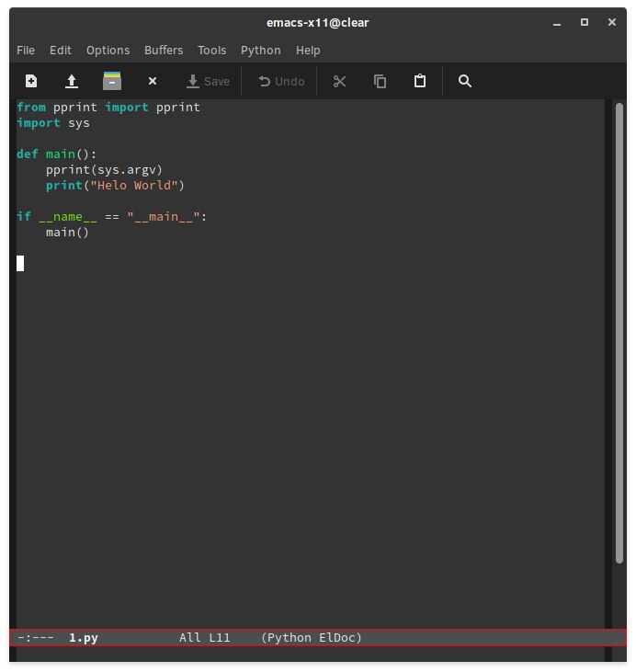Open the Edit menu
636x672 pixels.
pyautogui.click(x=61, y=51)
